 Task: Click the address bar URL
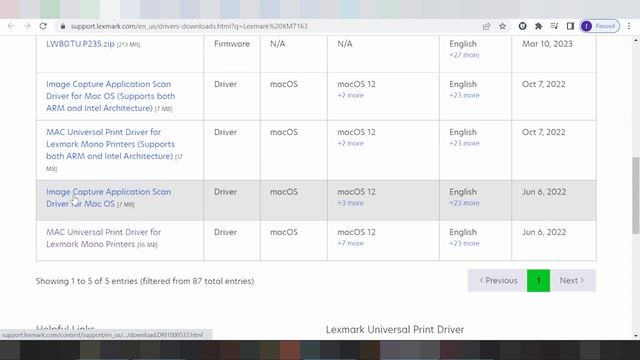(189, 26)
